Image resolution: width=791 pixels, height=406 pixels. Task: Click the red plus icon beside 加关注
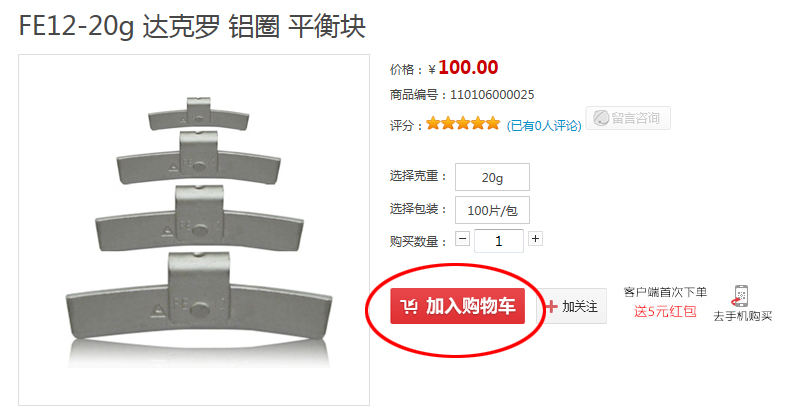(x=552, y=306)
